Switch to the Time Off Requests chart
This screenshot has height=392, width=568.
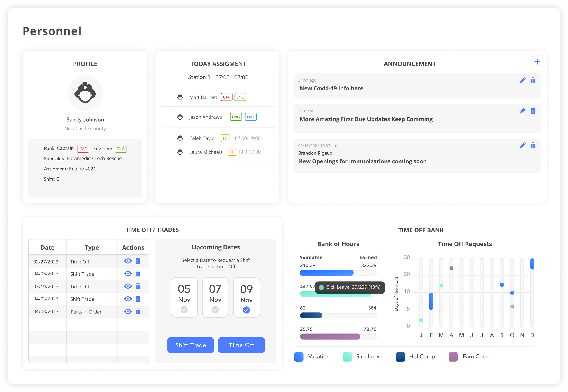[x=465, y=244]
